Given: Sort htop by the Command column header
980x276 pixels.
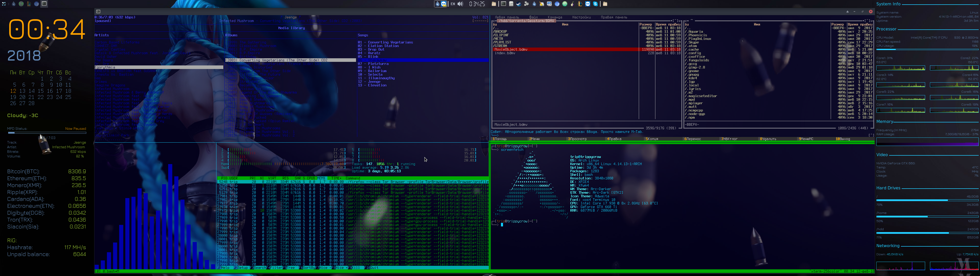Looking at the screenshot, I should tap(353, 178).
